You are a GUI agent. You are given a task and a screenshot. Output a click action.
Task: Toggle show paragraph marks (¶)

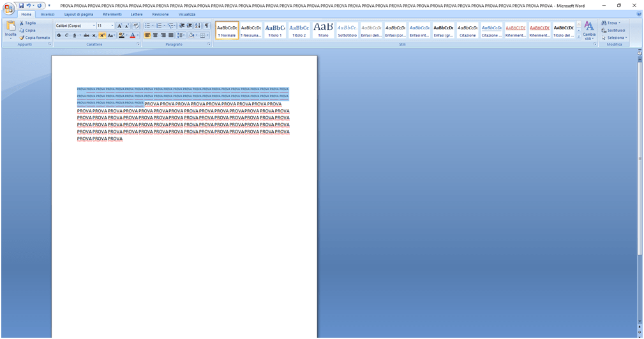tap(207, 26)
